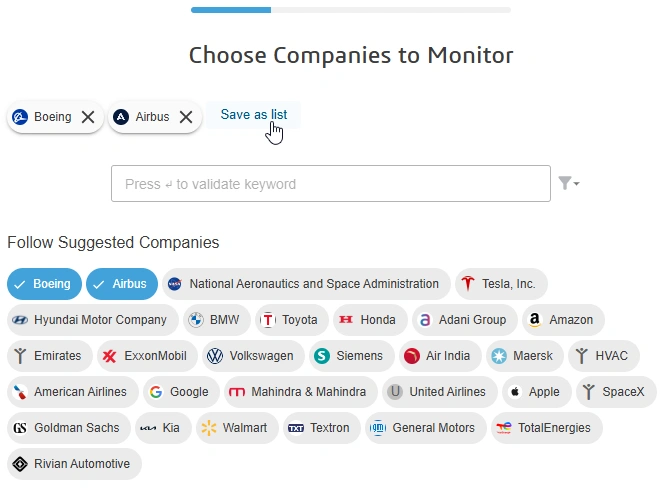This screenshot has height=492, width=663.
Task: Deselect the checked Boeing suggestion chip
Action: click(x=44, y=284)
